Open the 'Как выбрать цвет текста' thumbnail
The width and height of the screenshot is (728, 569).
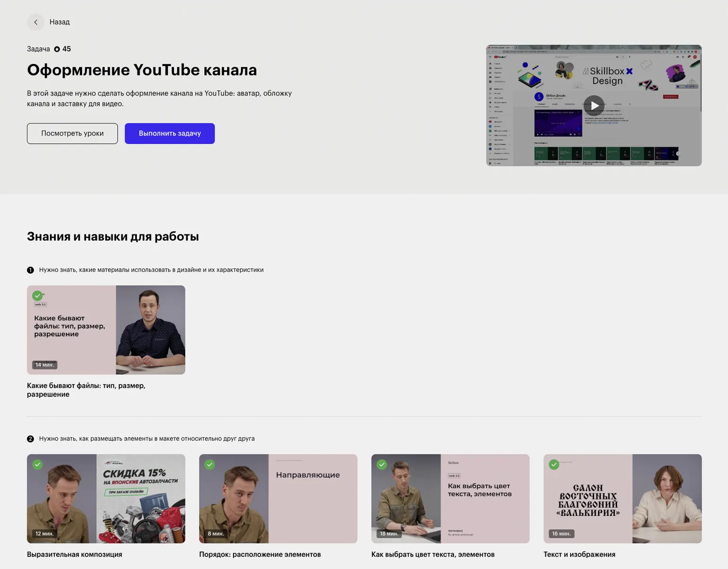pyautogui.click(x=450, y=499)
